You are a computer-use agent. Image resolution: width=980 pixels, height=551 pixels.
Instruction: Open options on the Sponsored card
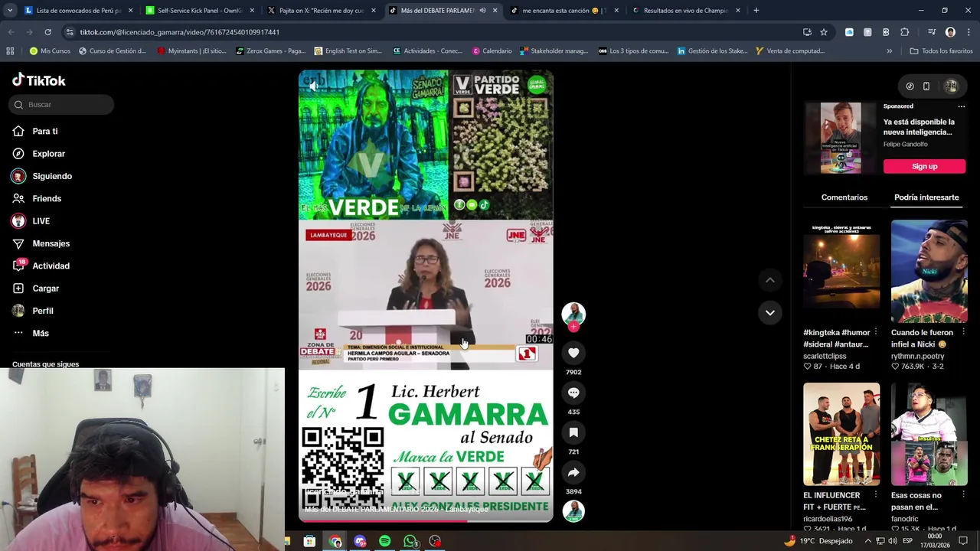point(961,106)
